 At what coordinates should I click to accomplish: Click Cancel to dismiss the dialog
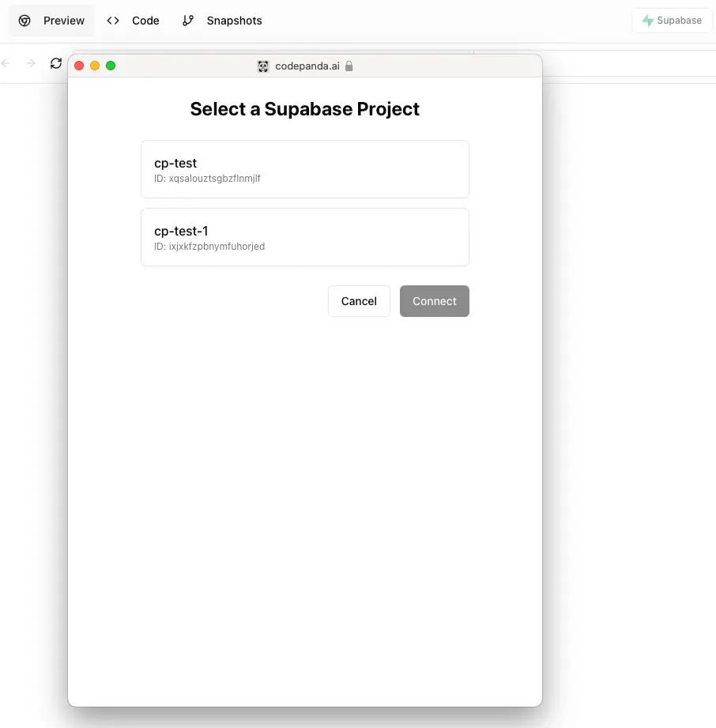pos(359,301)
